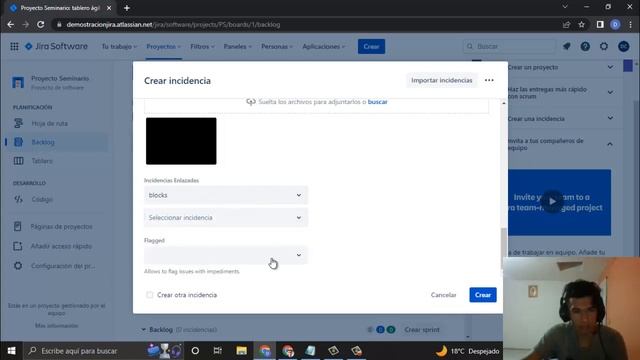Open the Tu trabajo menu

click(x=119, y=47)
